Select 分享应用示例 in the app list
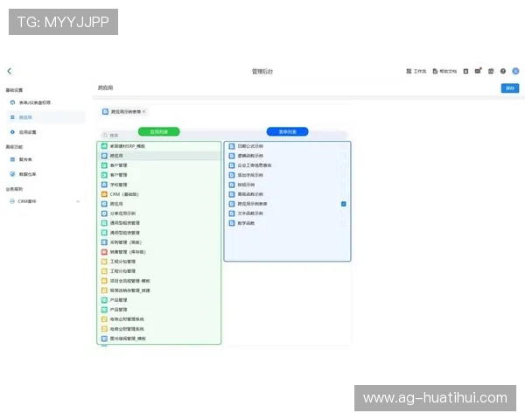The image size is (525, 420). coord(159,213)
